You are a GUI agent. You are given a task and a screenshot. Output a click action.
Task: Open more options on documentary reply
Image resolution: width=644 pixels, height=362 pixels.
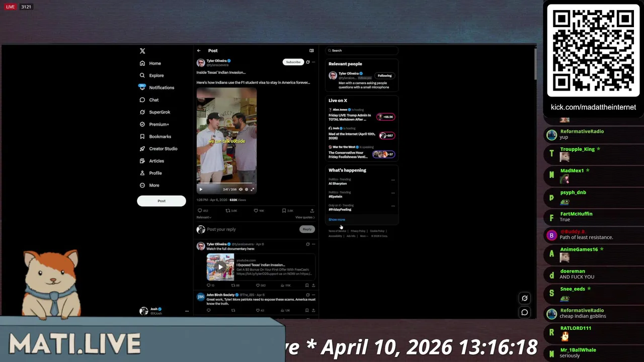point(313,244)
